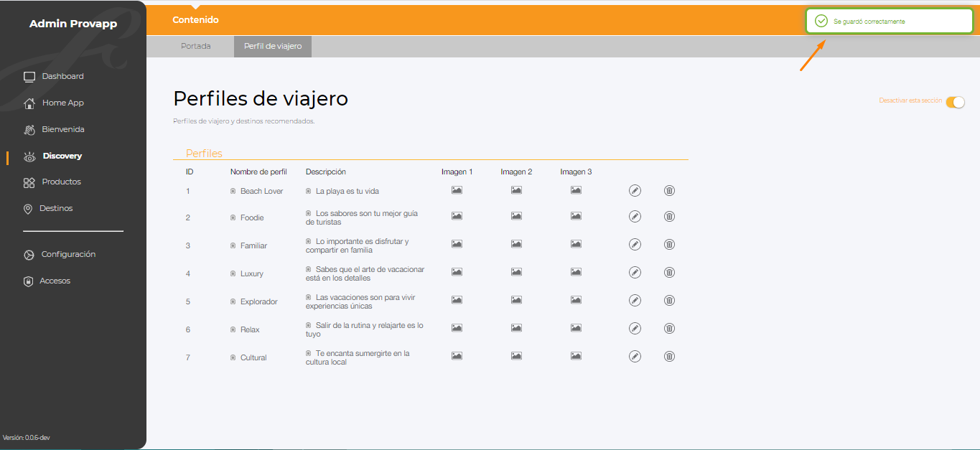Click the 'Descripción' column header

326,172
